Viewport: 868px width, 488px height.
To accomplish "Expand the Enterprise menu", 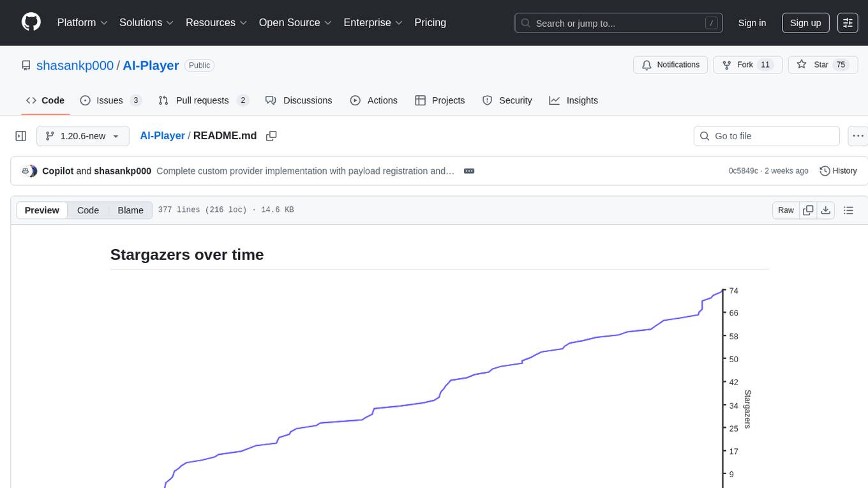I will coord(373,22).
